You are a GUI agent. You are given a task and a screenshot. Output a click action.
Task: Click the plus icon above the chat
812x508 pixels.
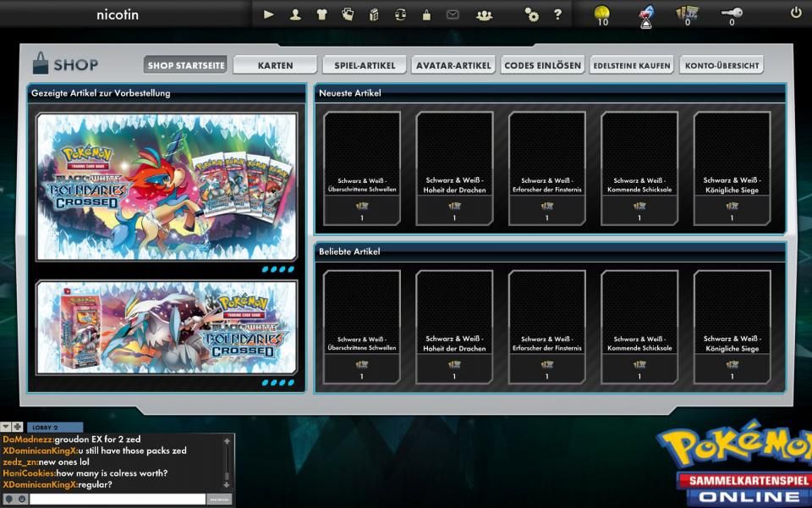pos(17,427)
